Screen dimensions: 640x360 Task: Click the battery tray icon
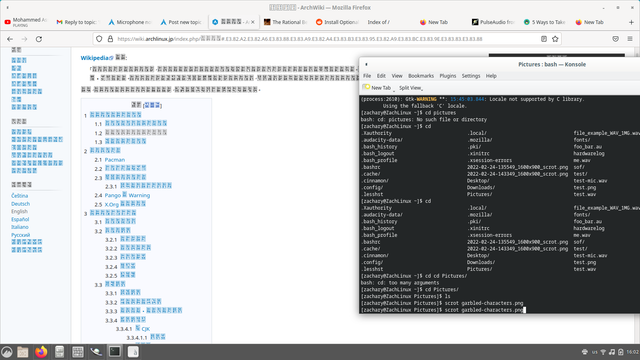[621, 352]
